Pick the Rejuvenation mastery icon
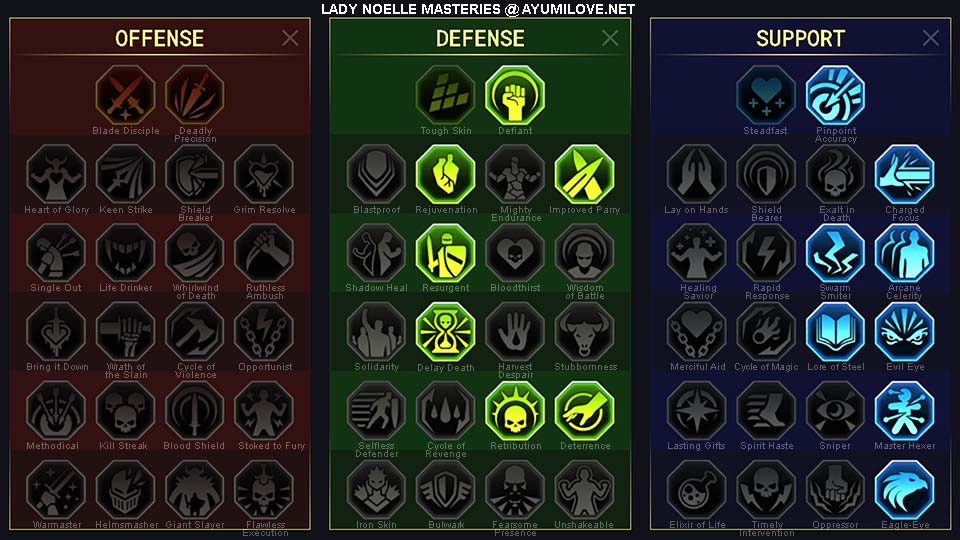Viewport: 960px width, 540px height. pyautogui.click(x=446, y=174)
